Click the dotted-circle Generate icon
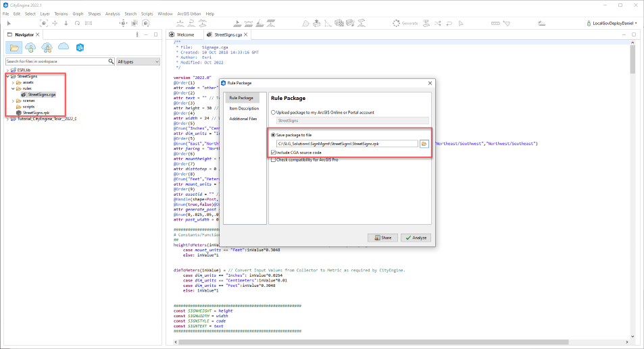644x349 pixels. point(396,24)
